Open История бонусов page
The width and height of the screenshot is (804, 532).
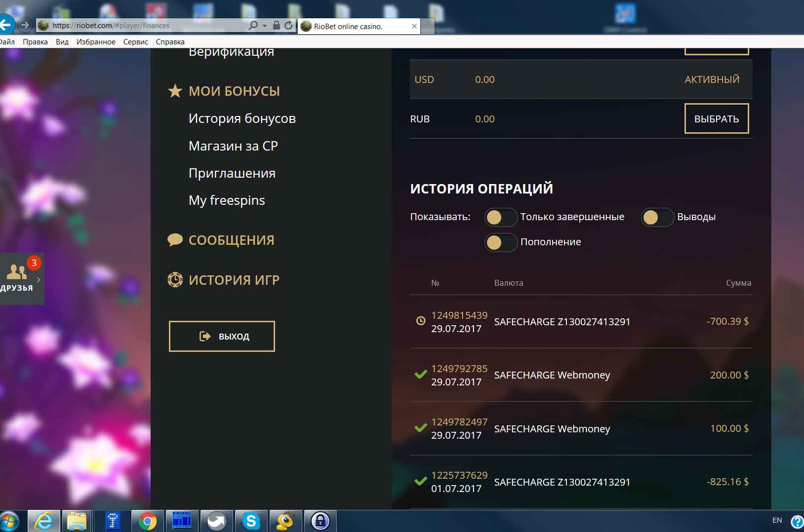tap(242, 118)
